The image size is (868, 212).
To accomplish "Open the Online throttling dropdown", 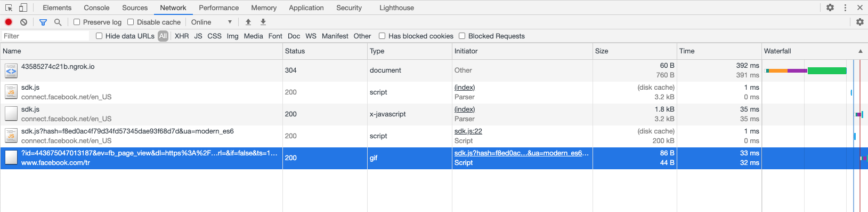I will (212, 22).
